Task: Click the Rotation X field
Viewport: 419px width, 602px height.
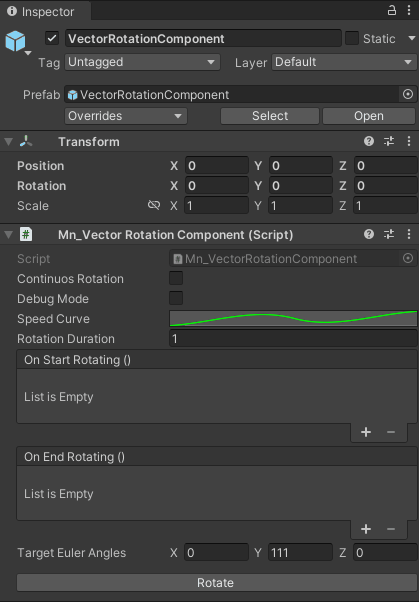Action: (217, 185)
